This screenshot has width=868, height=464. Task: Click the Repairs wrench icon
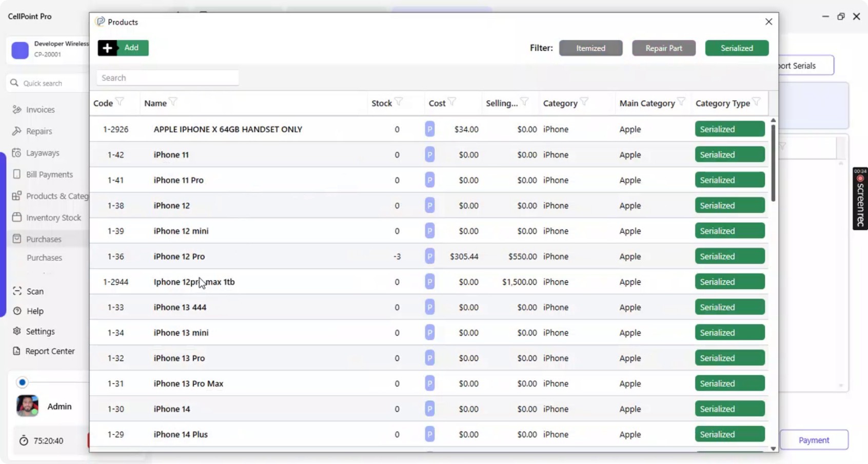coord(17,131)
